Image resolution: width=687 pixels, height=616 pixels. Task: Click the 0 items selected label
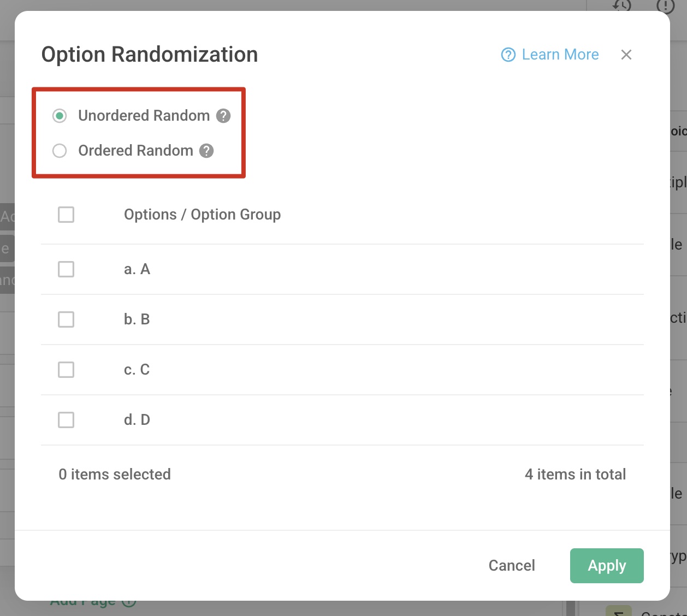pyautogui.click(x=115, y=474)
